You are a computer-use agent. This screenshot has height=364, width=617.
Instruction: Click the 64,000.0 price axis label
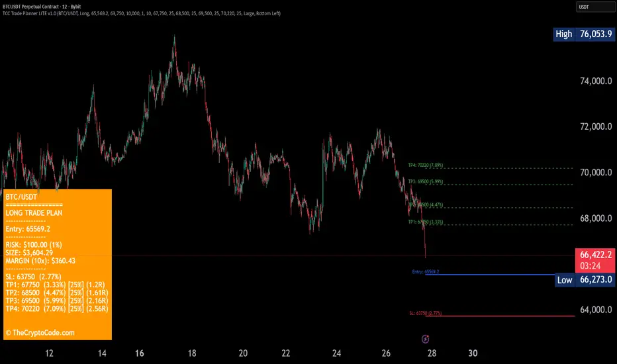coord(596,310)
